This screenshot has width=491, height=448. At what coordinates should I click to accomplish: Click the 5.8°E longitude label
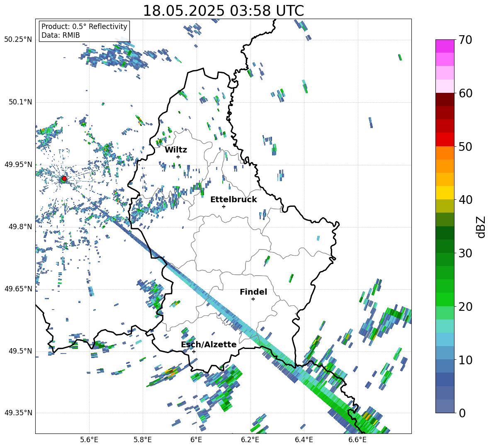(143, 440)
